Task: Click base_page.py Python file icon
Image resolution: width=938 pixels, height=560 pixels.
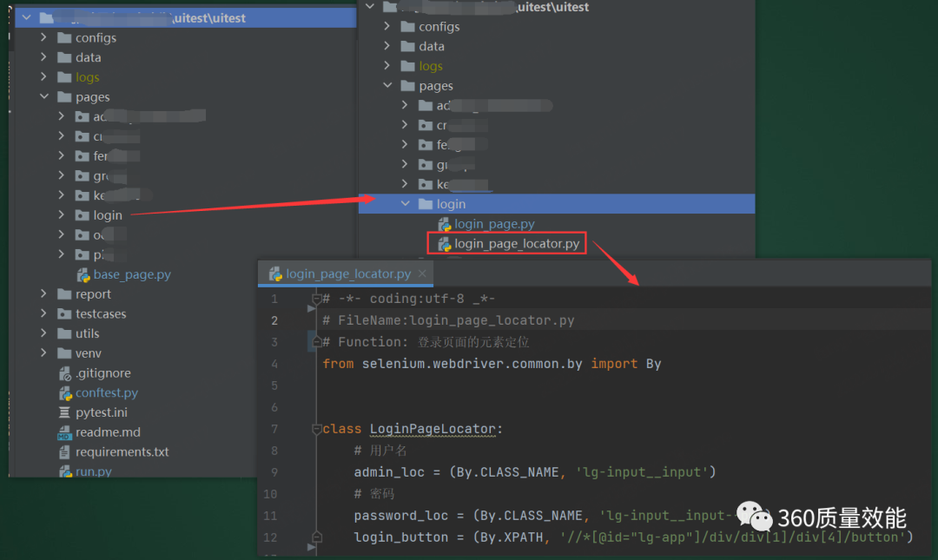Action: coord(83,274)
